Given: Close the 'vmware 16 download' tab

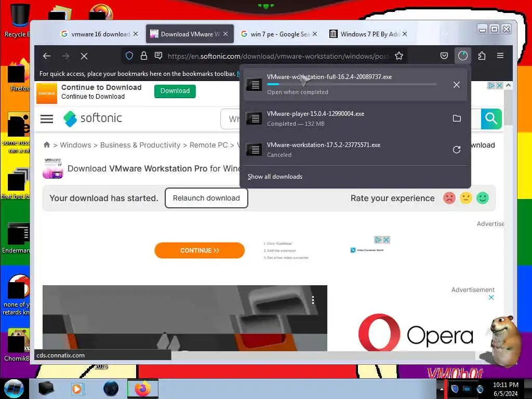Looking at the screenshot, I should coord(136,34).
